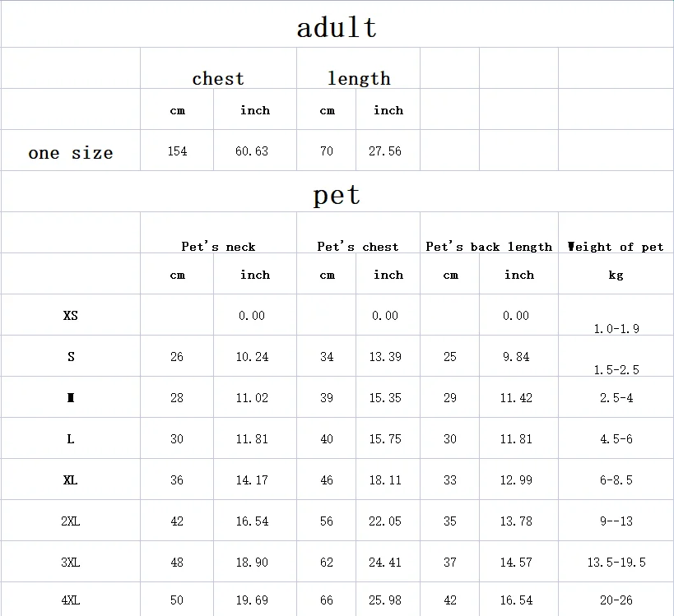Click the S back length value 9.84
The image size is (674, 616).
(516, 357)
